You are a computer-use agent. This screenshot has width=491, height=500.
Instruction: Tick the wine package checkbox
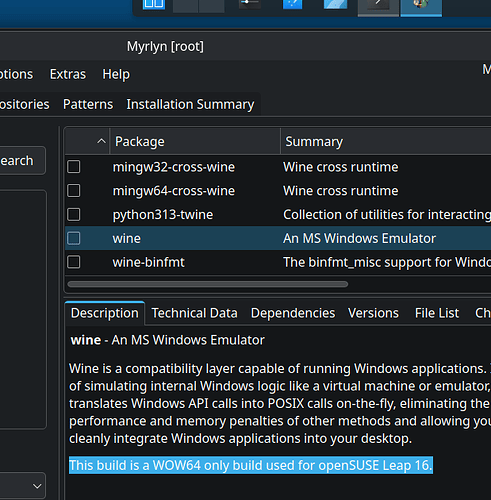click(x=74, y=238)
